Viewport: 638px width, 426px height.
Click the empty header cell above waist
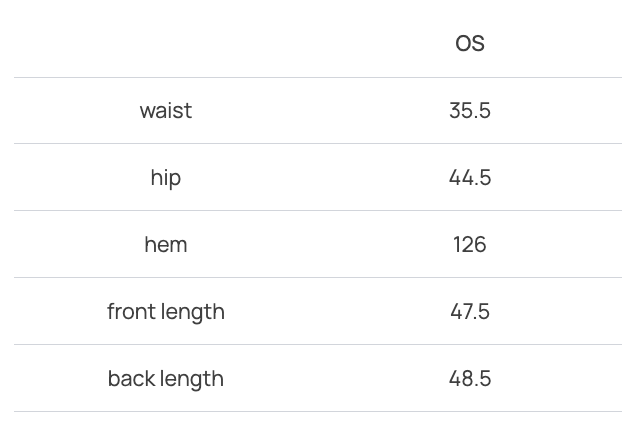point(166,43)
